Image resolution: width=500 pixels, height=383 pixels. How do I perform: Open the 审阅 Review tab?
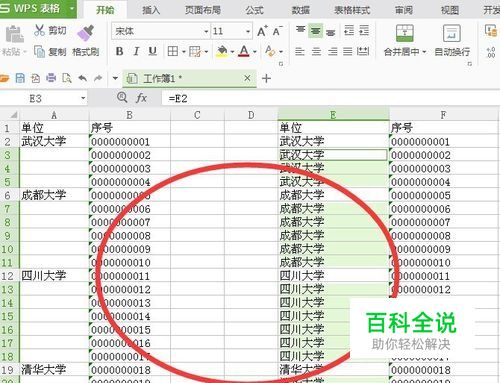pyautogui.click(x=404, y=10)
